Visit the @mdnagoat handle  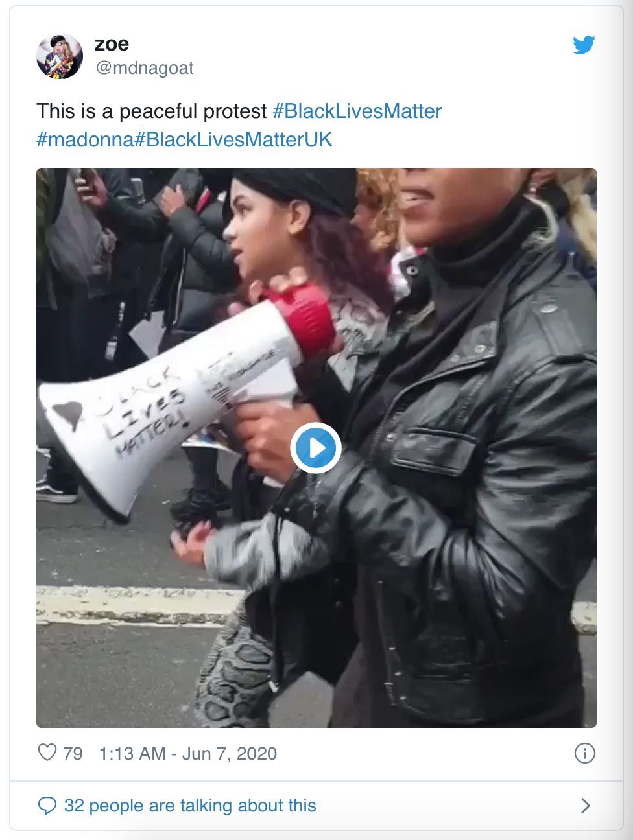144,68
